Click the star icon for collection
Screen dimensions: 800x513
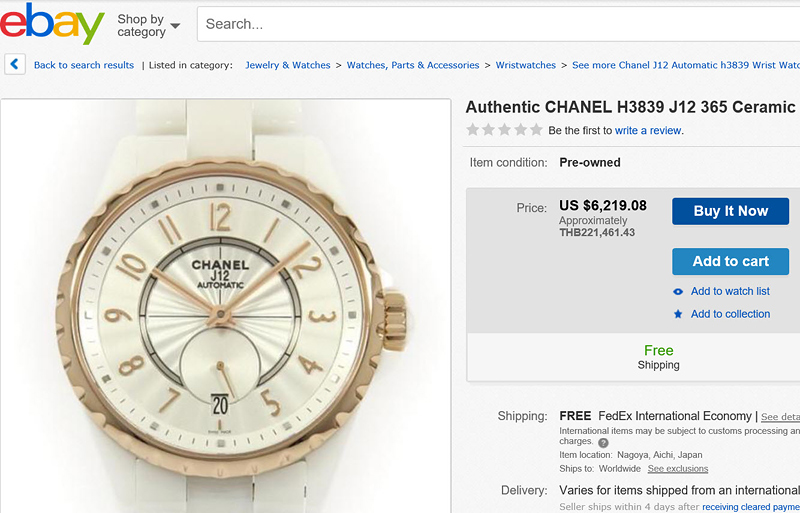tap(678, 314)
